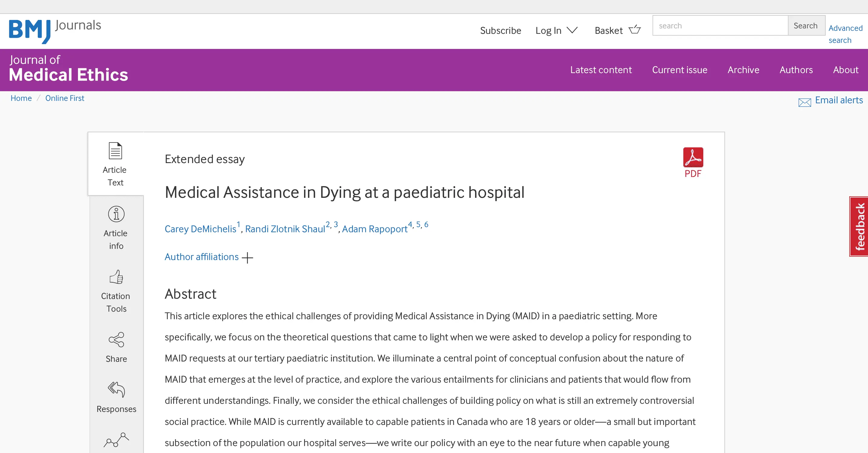Click the Advanced search link
Image resolution: width=868 pixels, height=453 pixels.
click(845, 34)
